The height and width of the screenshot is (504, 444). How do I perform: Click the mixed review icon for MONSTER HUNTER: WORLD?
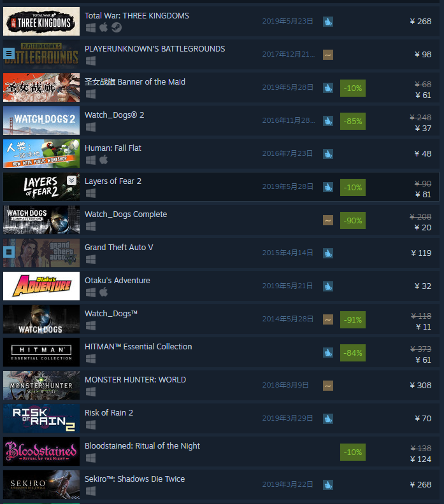328,386
